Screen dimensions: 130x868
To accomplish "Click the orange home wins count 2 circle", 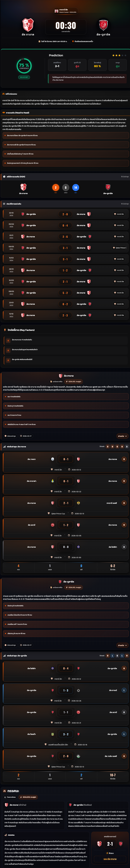I will [x=56, y=187].
